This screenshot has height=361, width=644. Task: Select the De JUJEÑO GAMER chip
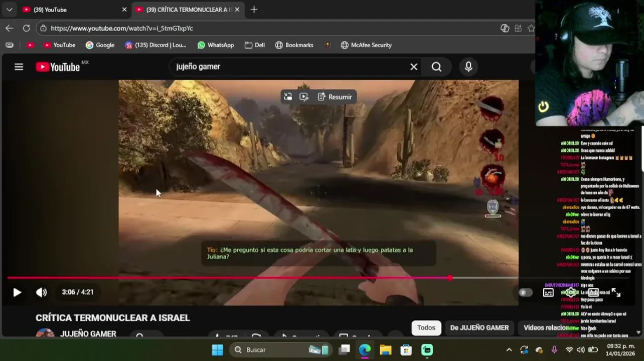point(479,327)
